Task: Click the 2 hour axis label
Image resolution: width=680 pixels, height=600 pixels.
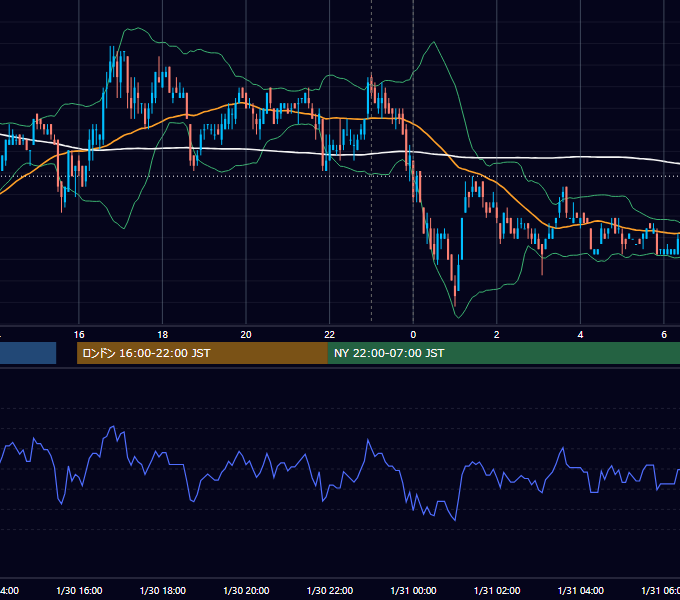Action: click(x=497, y=335)
